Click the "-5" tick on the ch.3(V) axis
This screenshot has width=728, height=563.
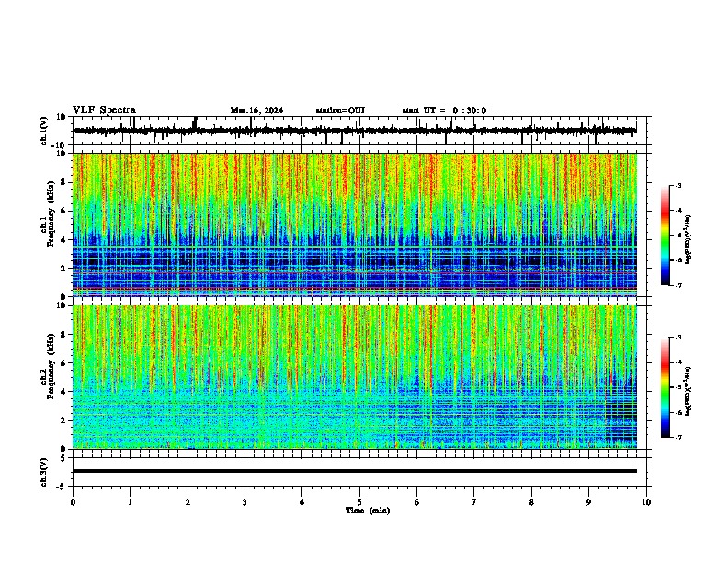click(63, 487)
